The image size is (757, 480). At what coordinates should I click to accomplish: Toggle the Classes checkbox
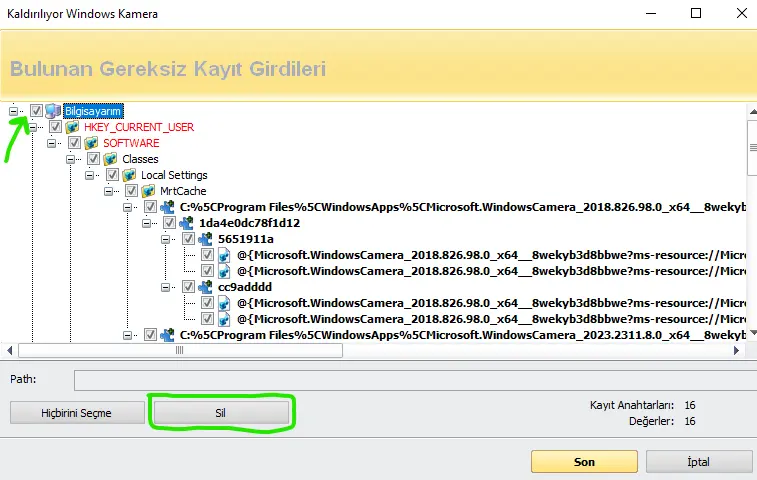tap(93, 159)
